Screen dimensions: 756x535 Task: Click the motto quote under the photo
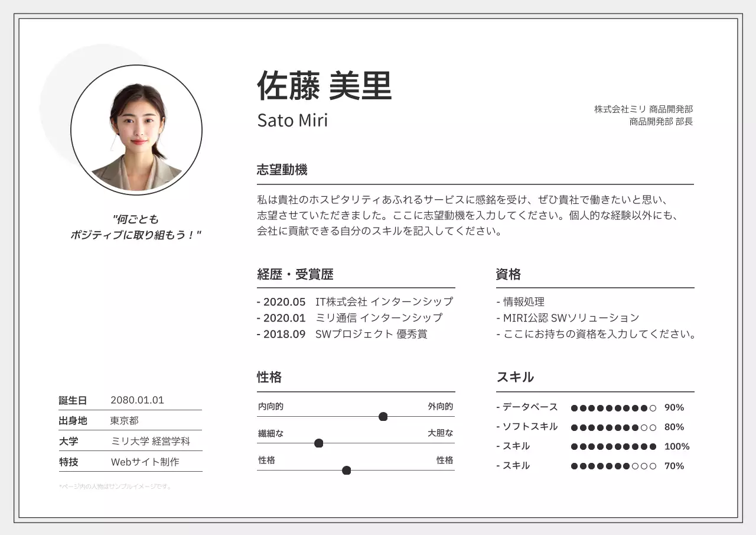click(136, 227)
